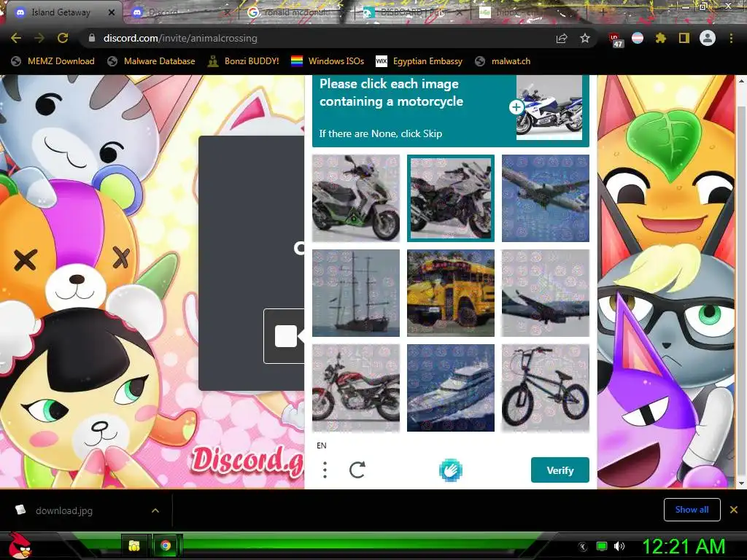Open the download.jpg downloaded file
Viewport: 747px width, 560px height.
tap(64, 510)
